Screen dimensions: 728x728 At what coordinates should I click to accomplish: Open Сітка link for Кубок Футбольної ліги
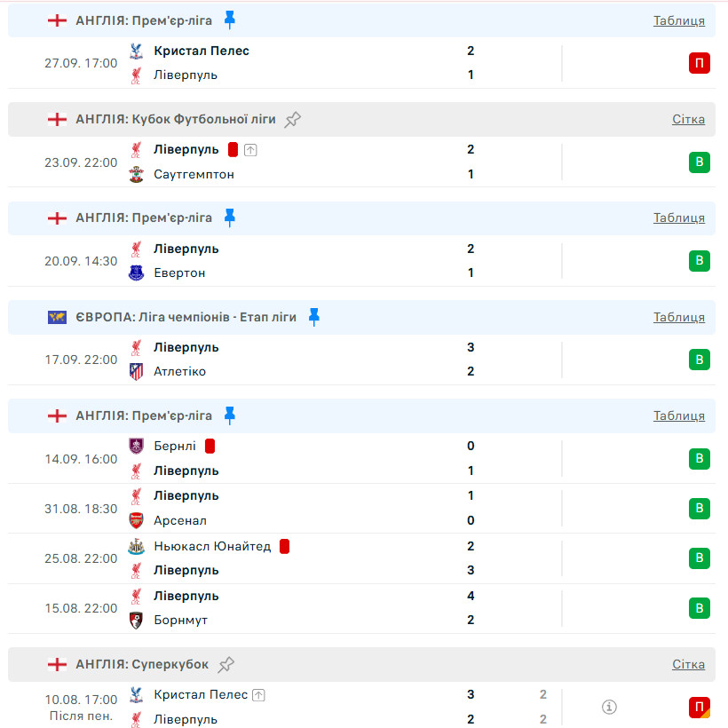(x=688, y=119)
